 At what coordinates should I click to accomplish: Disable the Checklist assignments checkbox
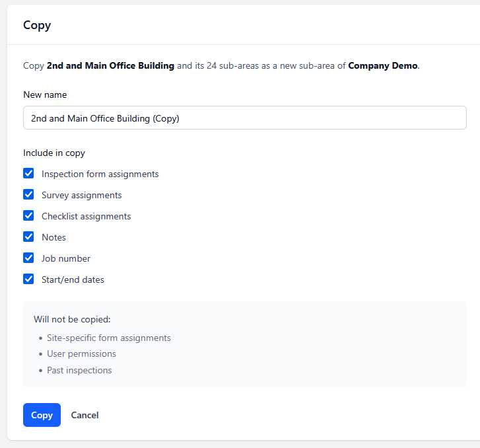[x=28, y=216]
